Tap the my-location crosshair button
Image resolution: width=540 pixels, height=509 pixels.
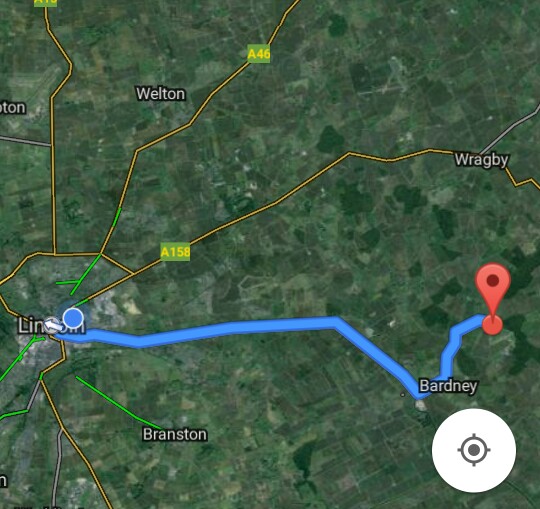pyautogui.click(x=474, y=450)
